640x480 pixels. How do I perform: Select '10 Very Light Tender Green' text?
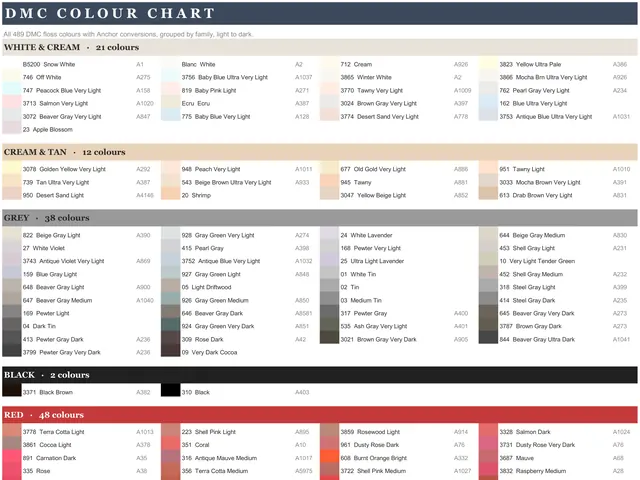click(x=537, y=261)
